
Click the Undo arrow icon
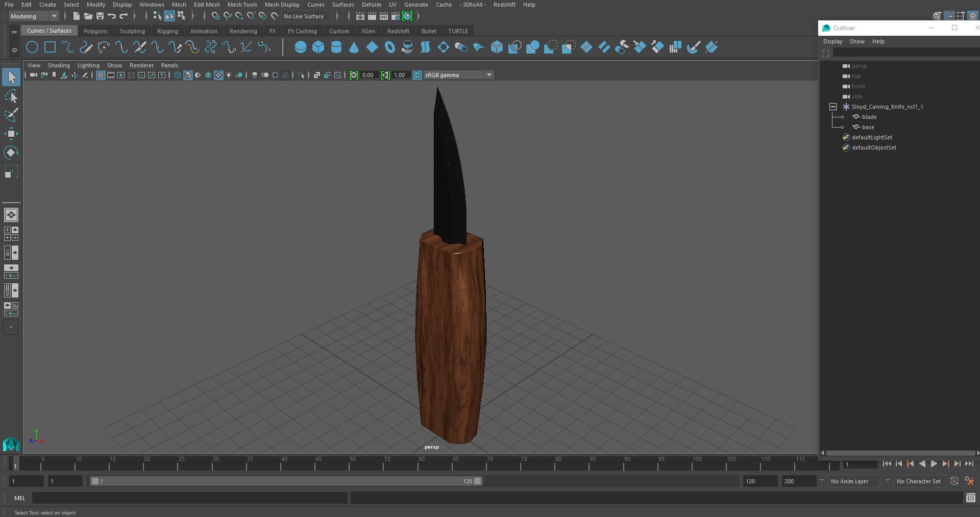(x=112, y=16)
